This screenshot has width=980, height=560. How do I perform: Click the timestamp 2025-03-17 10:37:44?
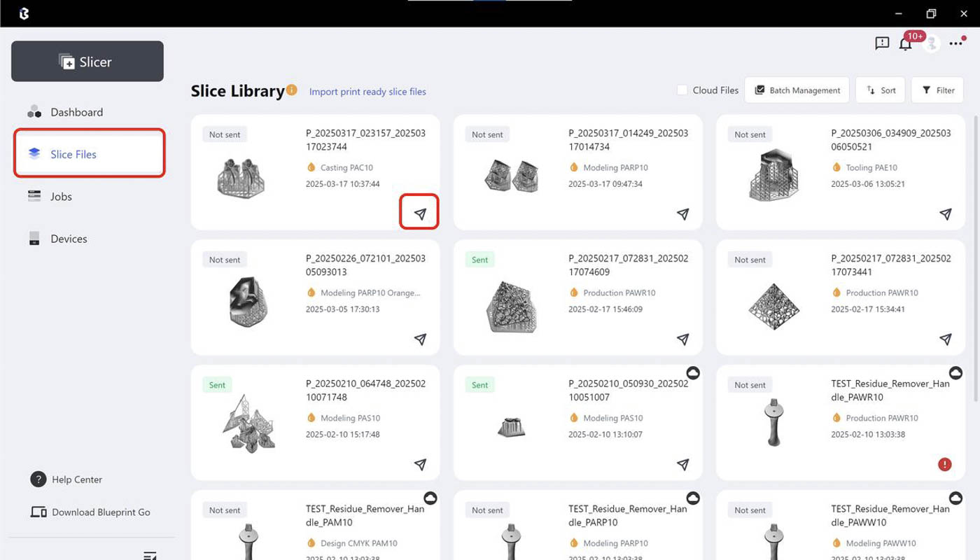click(343, 184)
